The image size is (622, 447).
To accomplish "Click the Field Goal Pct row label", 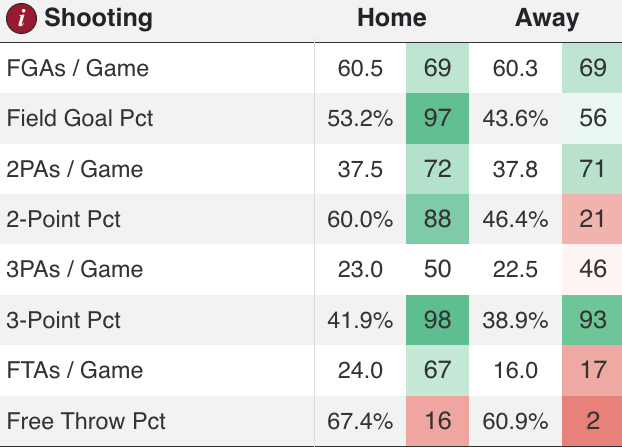I will click(80, 119).
